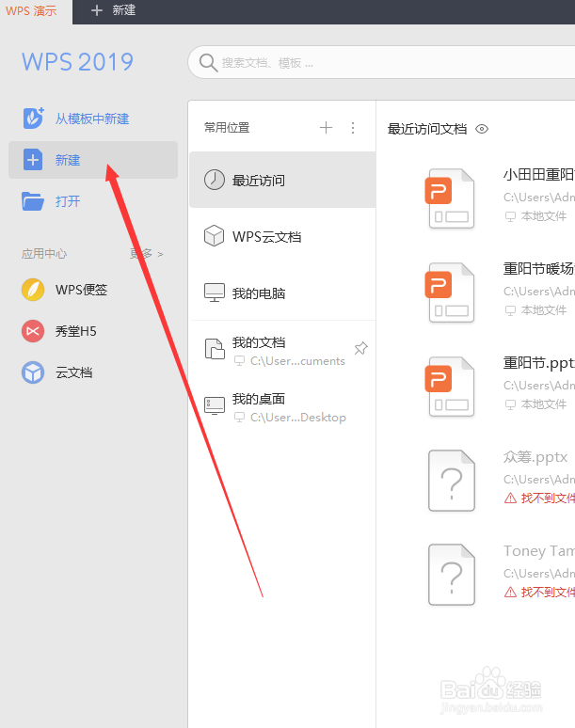The height and width of the screenshot is (728, 575).
Task: Click the 我的电脑 monitor icon
Action: click(215, 293)
